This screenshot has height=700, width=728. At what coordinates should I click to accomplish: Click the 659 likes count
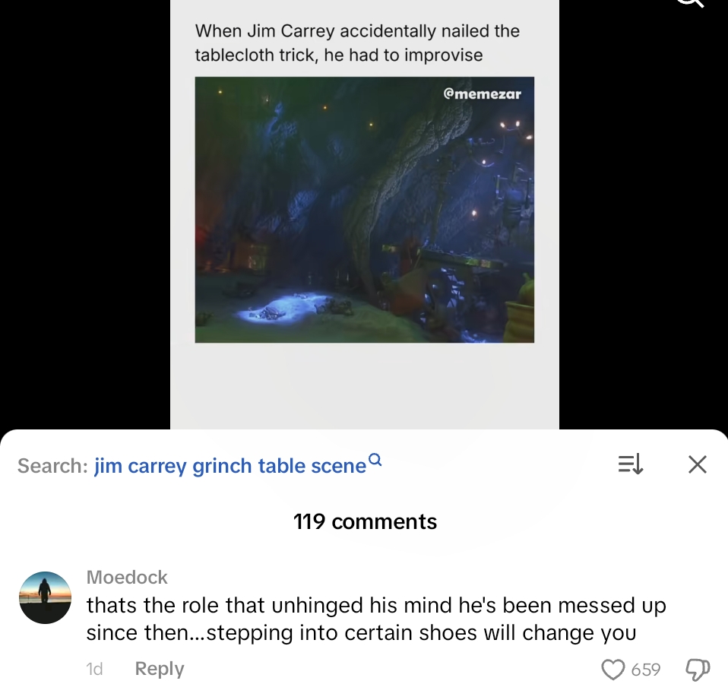click(645, 669)
